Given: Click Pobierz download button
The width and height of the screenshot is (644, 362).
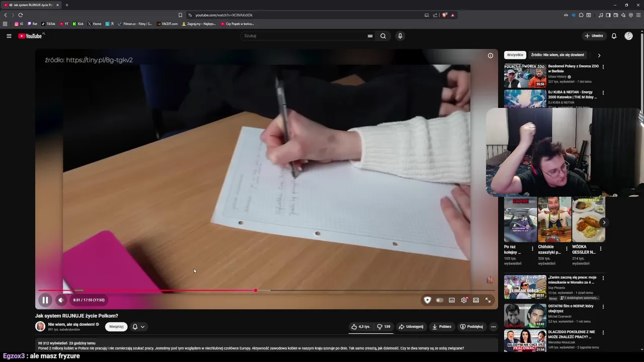Looking at the screenshot, I should [x=442, y=327].
